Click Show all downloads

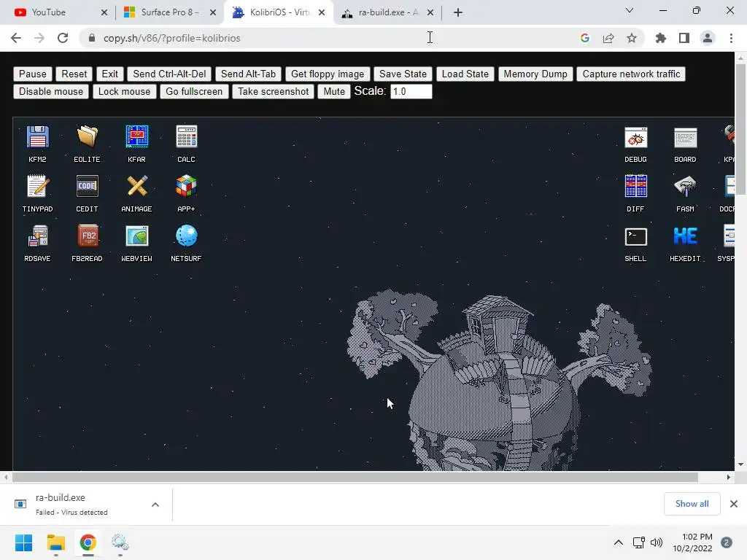coord(692,504)
